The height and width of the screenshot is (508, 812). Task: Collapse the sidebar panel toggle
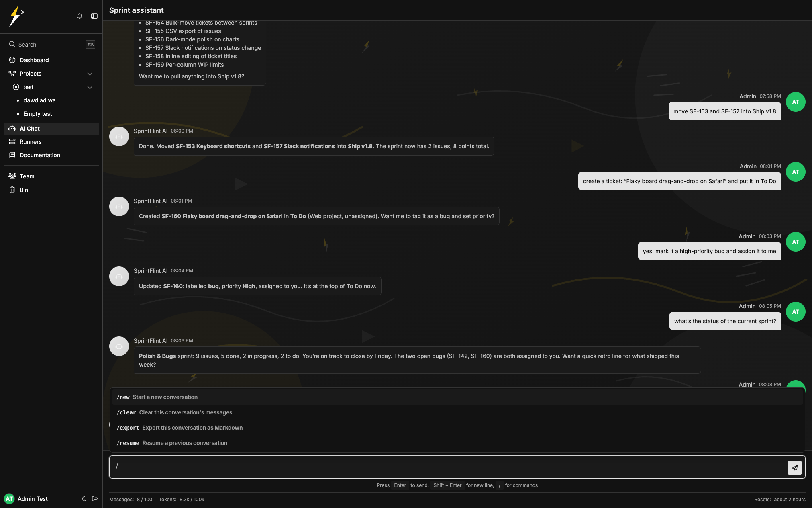(x=94, y=16)
